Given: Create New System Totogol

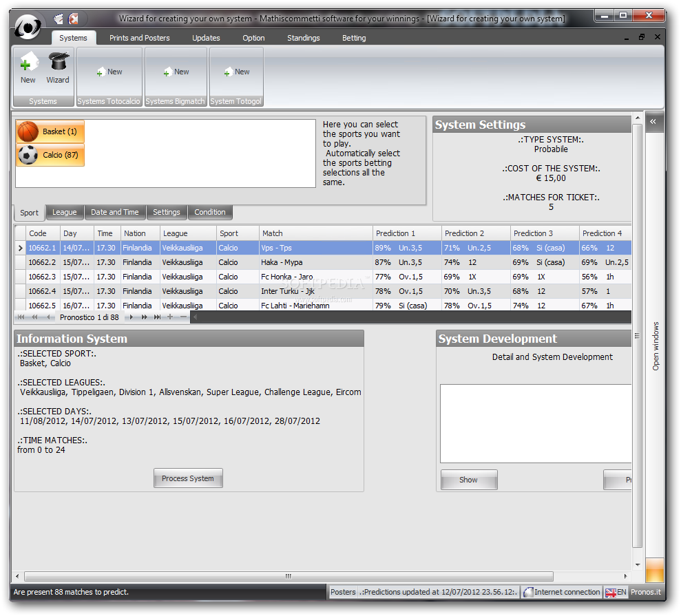Looking at the screenshot, I should point(237,72).
